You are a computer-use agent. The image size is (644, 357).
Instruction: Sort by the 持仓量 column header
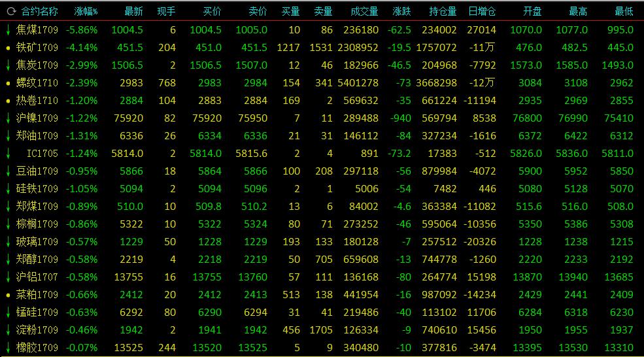[x=443, y=12]
